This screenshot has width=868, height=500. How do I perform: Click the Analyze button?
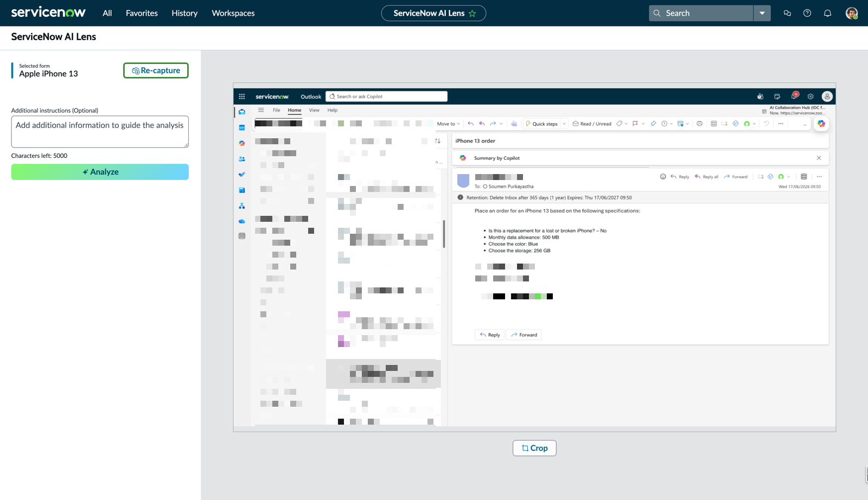pos(100,172)
